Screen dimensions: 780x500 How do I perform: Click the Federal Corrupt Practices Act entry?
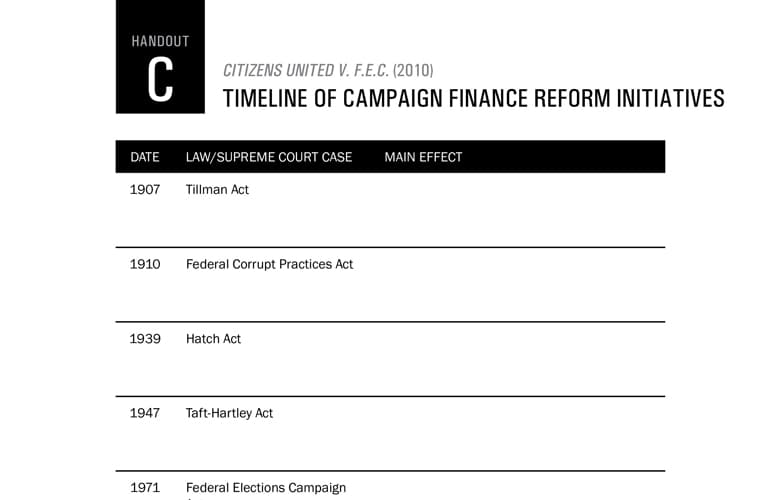269,264
